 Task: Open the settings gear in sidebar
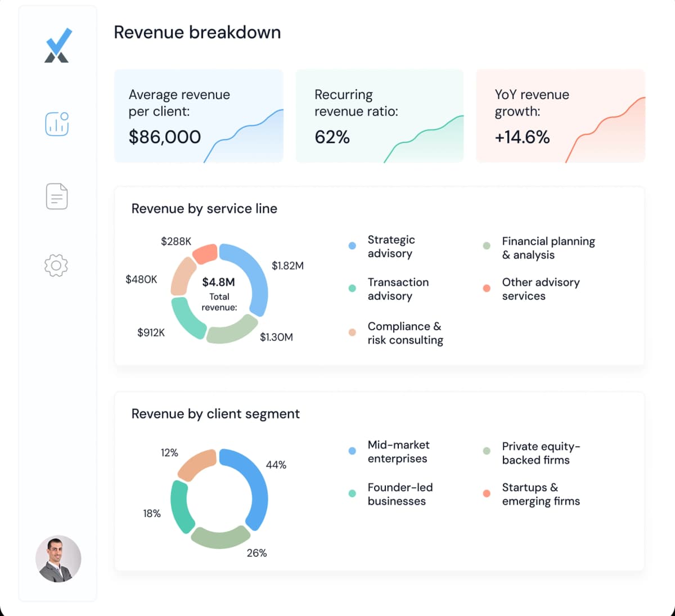[x=56, y=266]
